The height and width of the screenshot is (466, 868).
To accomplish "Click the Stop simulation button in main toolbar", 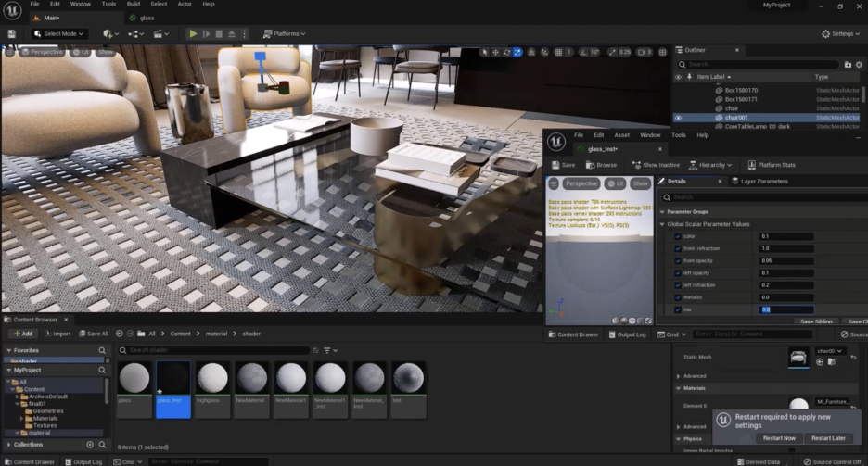I will 219,33.
